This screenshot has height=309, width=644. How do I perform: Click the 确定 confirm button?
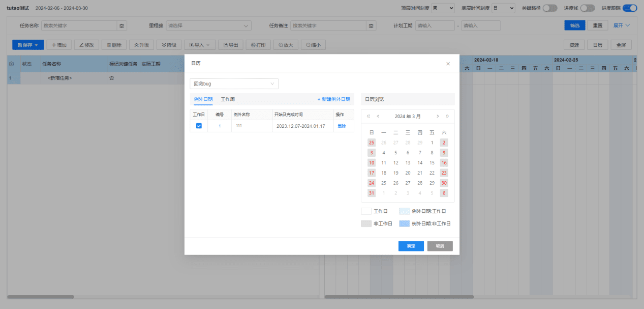pos(411,246)
